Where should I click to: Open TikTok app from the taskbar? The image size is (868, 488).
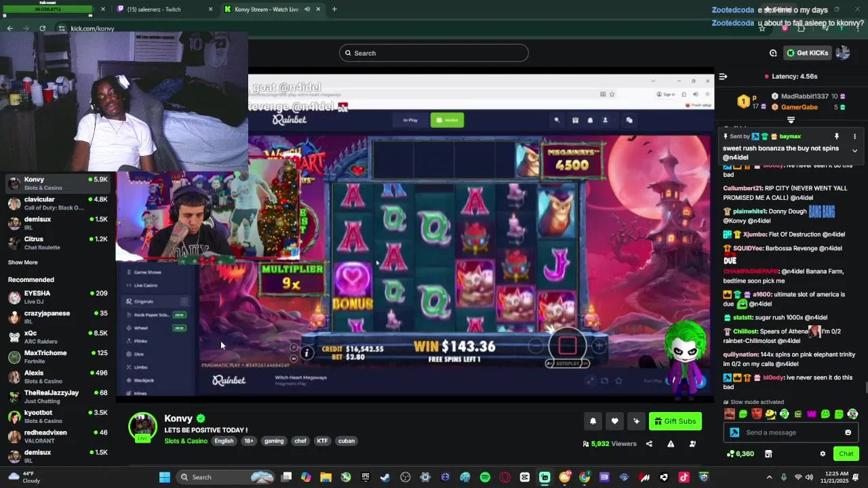684,477
